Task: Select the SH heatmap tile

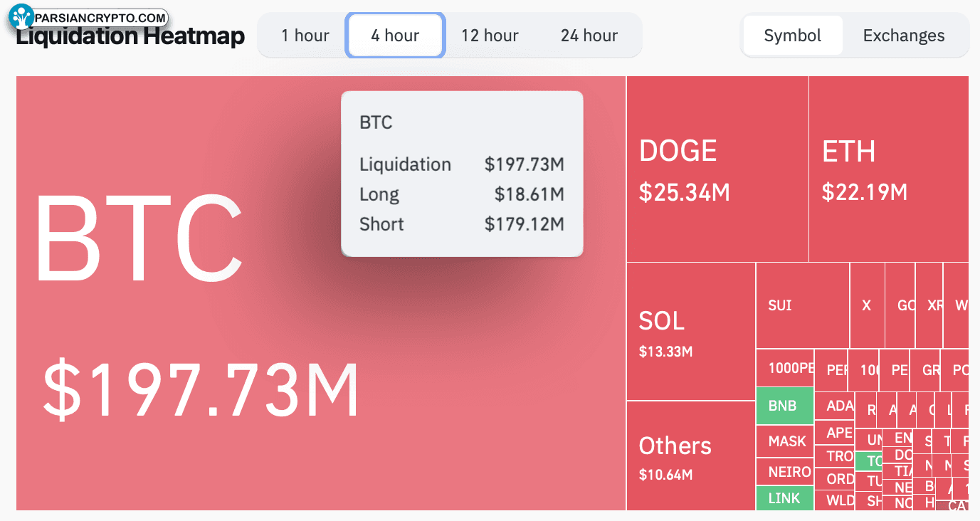Action: (x=869, y=501)
